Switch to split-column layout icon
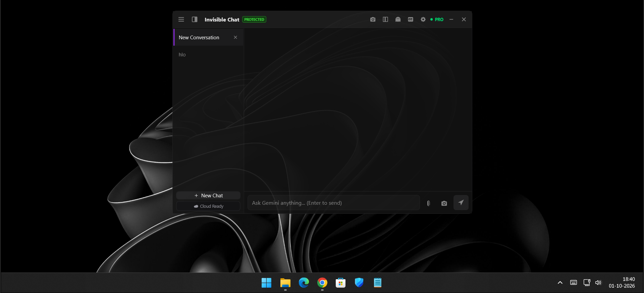This screenshot has height=293, width=644. [385, 19]
